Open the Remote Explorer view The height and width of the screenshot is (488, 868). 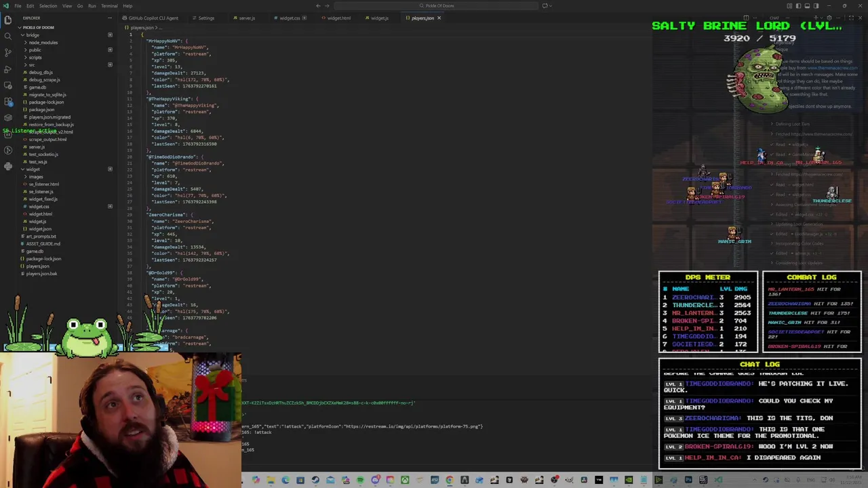[8, 85]
